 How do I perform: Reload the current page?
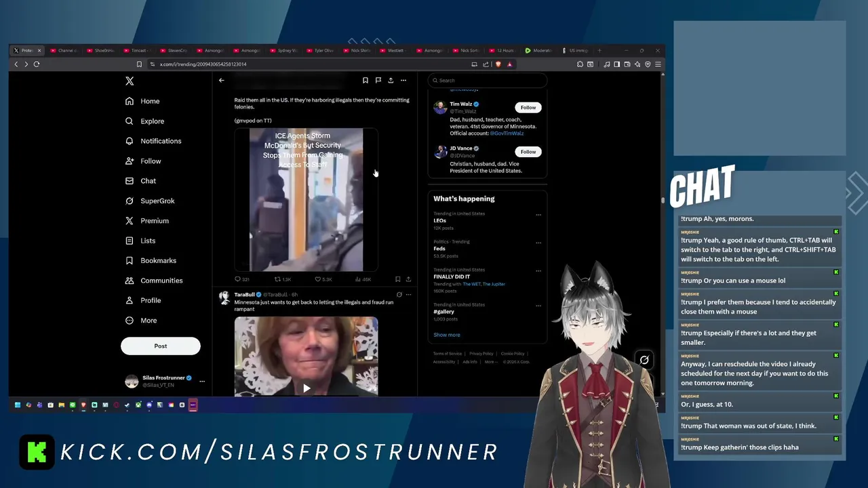pos(37,64)
